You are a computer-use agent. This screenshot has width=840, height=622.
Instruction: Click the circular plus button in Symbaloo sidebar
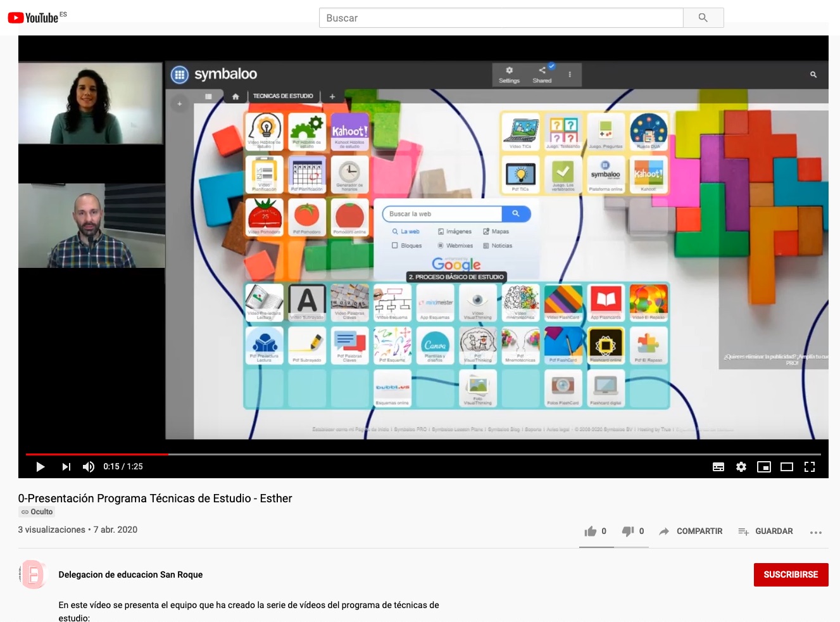180,103
